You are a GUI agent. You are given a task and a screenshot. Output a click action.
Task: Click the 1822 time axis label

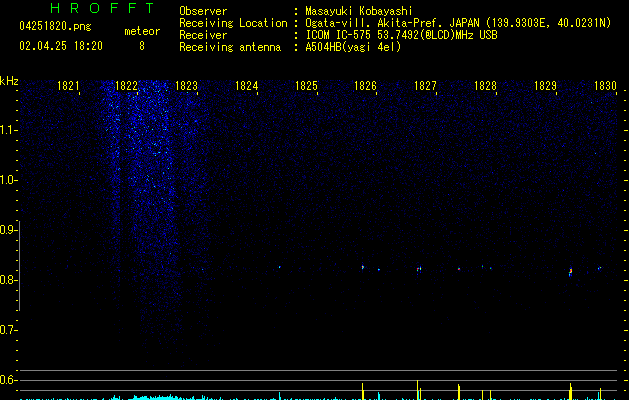pyautogui.click(x=126, y=86)
